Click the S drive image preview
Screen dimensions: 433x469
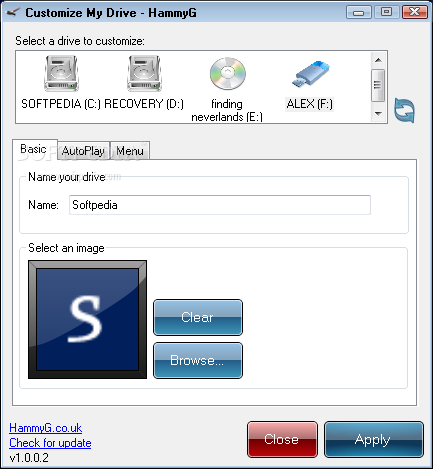87,319
